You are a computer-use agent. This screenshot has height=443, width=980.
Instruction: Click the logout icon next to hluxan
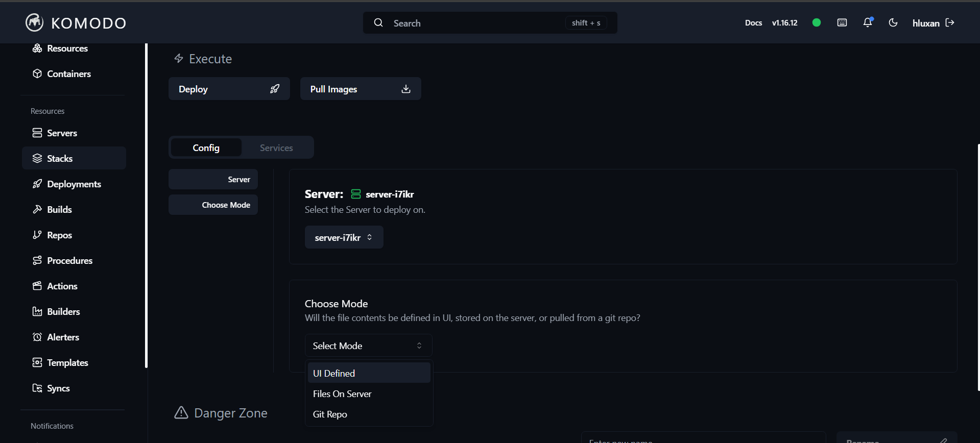click(x=950, y=22)
